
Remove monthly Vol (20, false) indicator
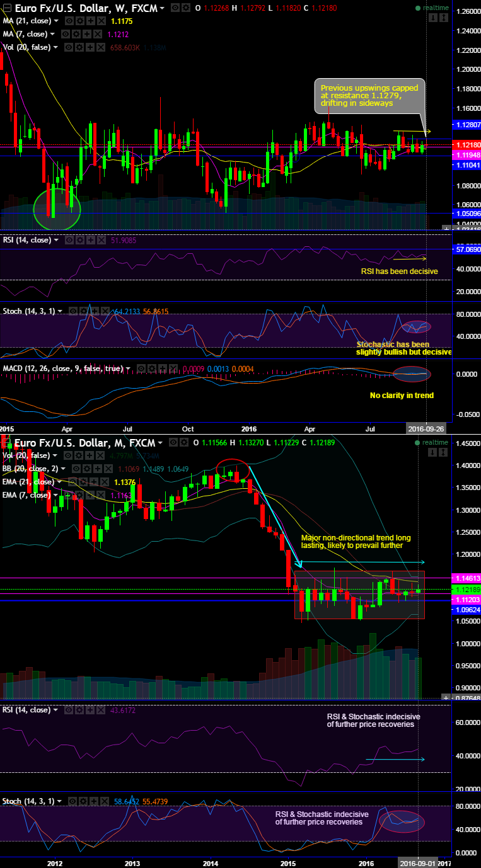(x=100, y=455)
